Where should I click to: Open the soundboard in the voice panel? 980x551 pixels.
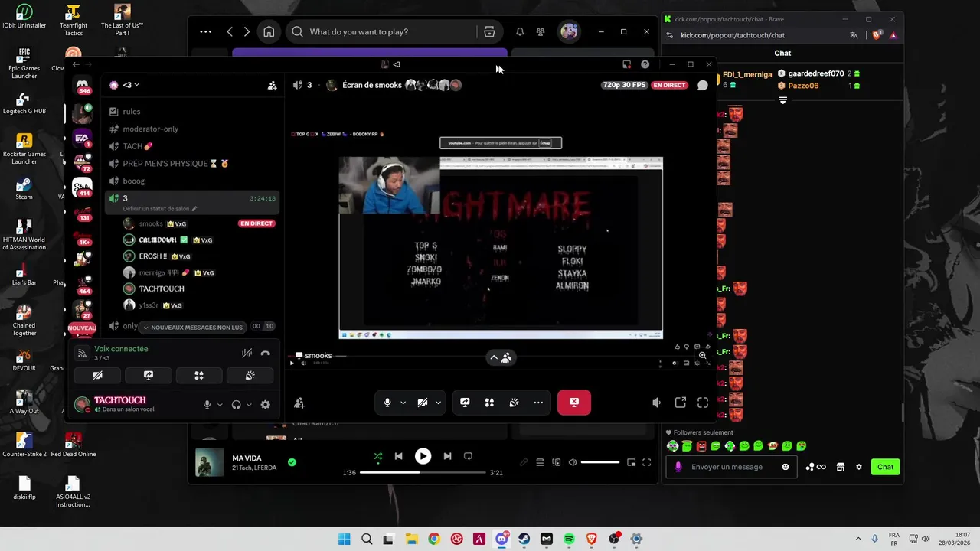[250, 376]
